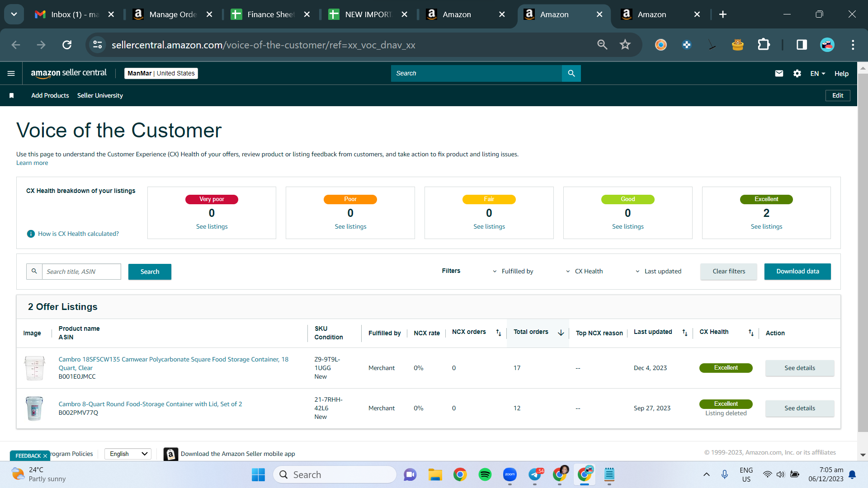Image resolution: width=868 pixels, height=488 pixels.
Task: Click the Seller Central top search box
Action: tap(476, 73)
